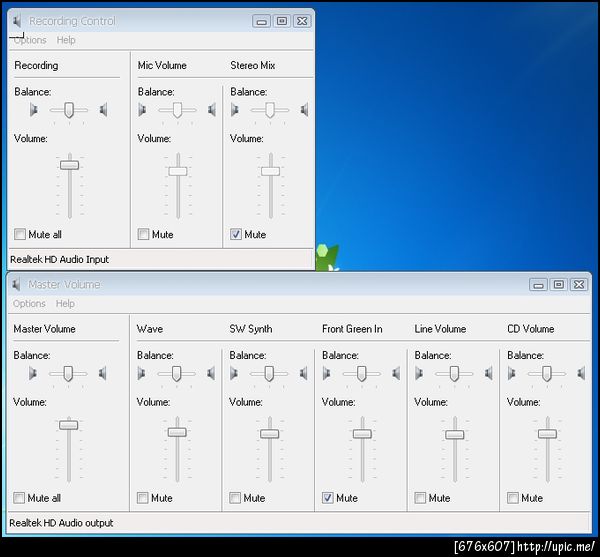Click left speaker icon in SW Synth balance
The image size is (600, 557).
pos(234,373)
